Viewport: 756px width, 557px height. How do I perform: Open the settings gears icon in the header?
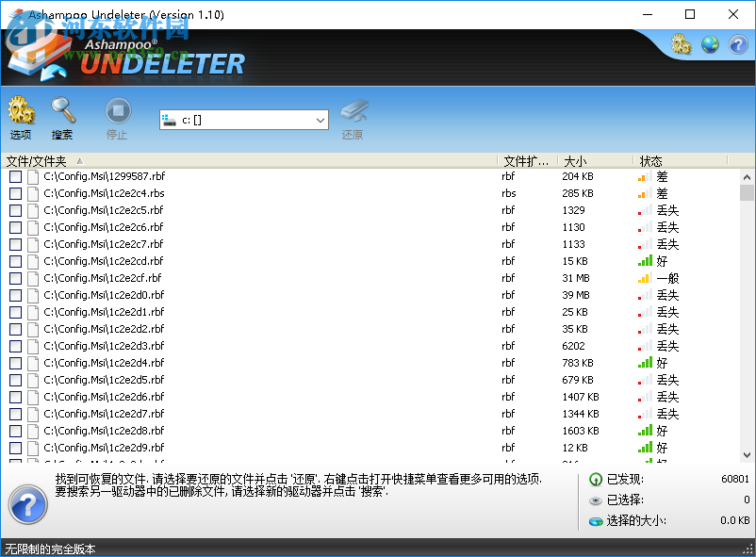tap(681, 44)
